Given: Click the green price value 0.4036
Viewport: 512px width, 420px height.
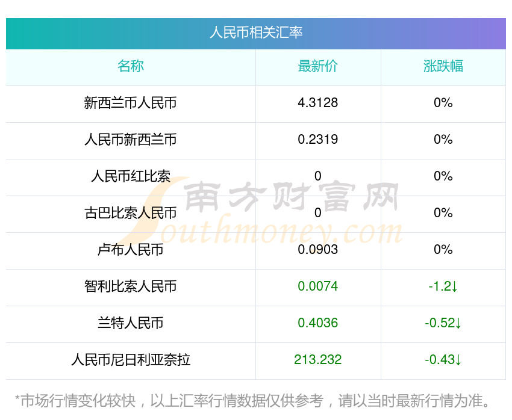Looking at the screenshot, I should tap(317, 323).
